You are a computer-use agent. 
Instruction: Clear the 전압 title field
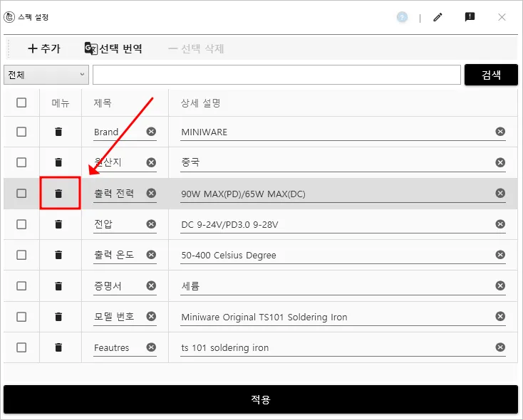pyautogui.click(x=151, y=224)
